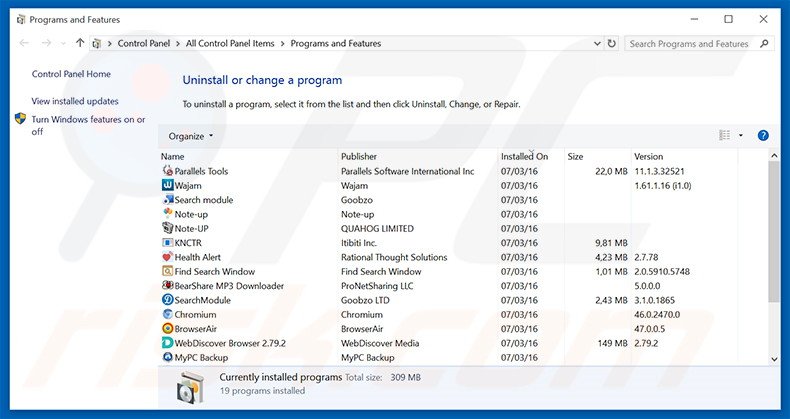This screenshot has height=419, width=790.
Task: Click the Note-up balloon icon by Note-up publisher
Action: tap(168, 214)
